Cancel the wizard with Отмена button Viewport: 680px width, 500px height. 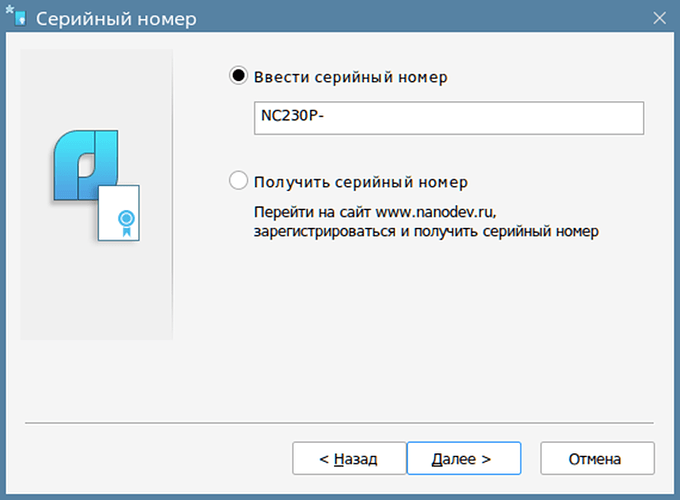click(x=597, y=458)
